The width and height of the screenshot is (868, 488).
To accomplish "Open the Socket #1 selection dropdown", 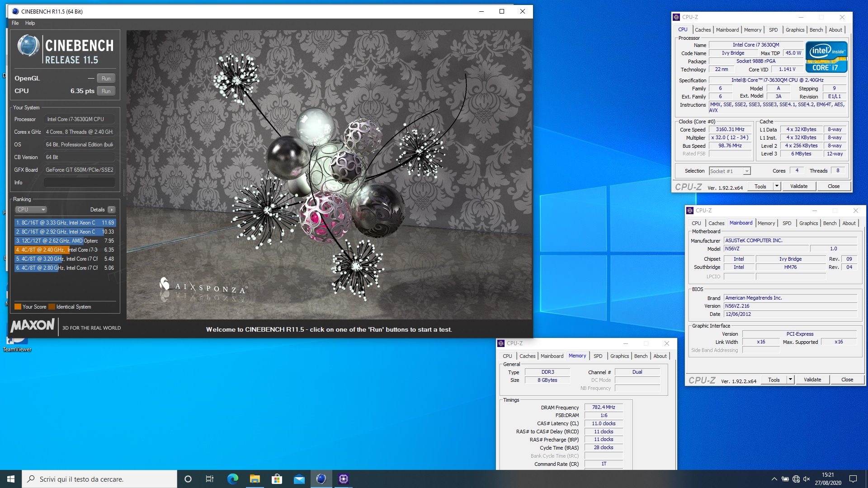I will click(730, 171).
